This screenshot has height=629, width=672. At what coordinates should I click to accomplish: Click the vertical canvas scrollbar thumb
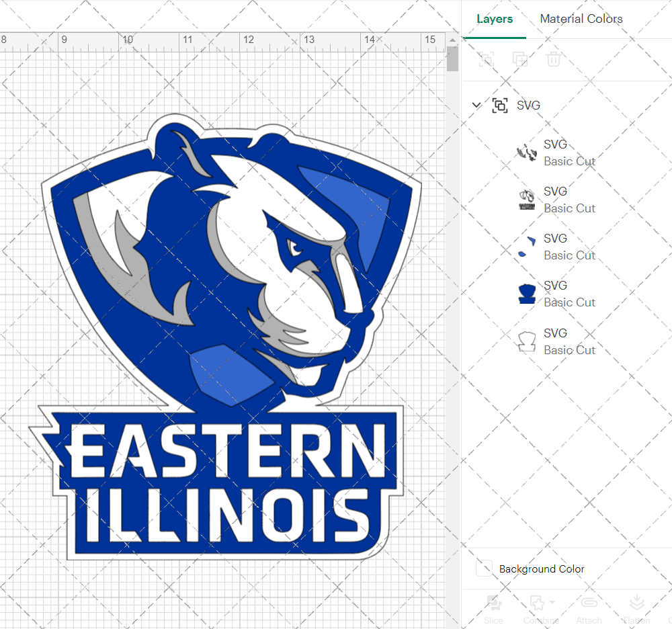(452, 58)
